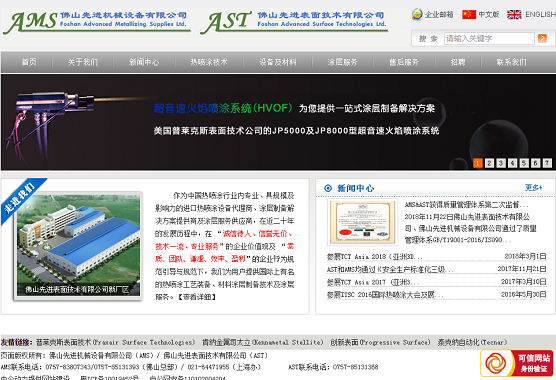
Task: Open the 热喷涂技术 navigation menu
Action: pyautogui.click(x=209, y=62)
